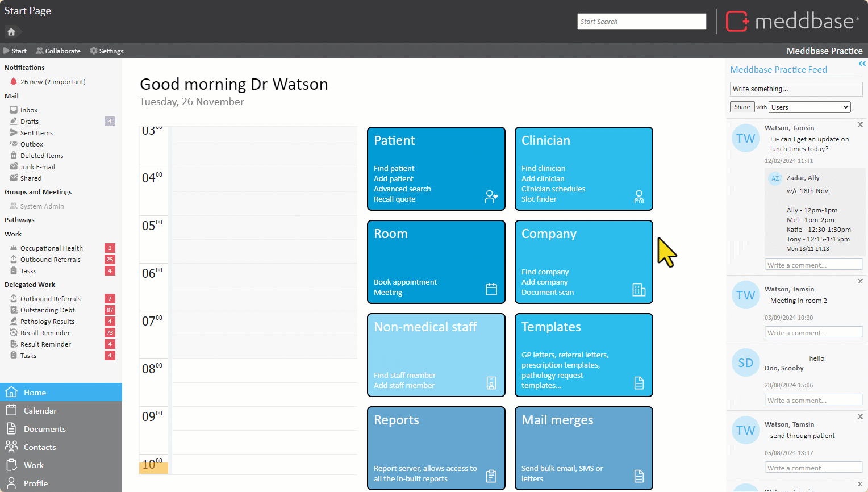Open the Calendar section in the sidebar
The width and height of the screenshot is (868, 492).
(x=40, y=411)
